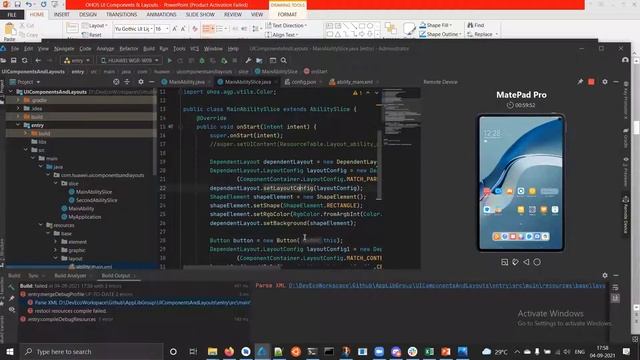Select SecondAbilitySlice in the project tree
Viewport: 640px width, 360px height.
(96, 200)
